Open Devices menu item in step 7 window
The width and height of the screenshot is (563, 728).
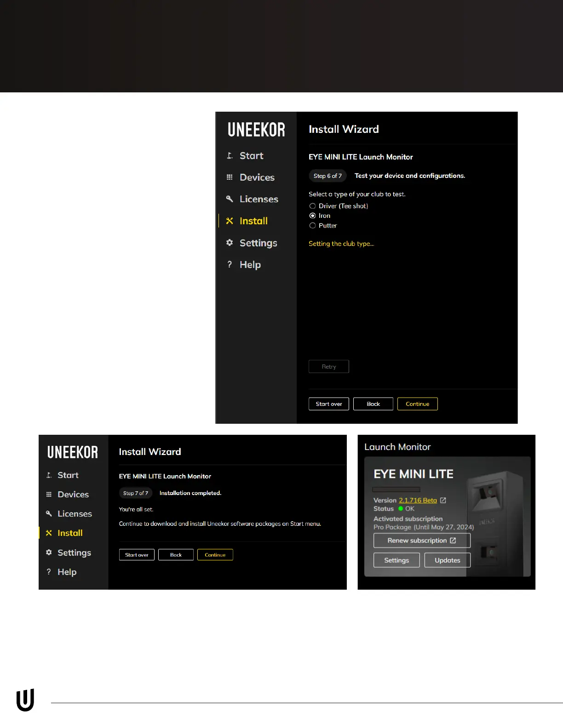coord(73,495)
